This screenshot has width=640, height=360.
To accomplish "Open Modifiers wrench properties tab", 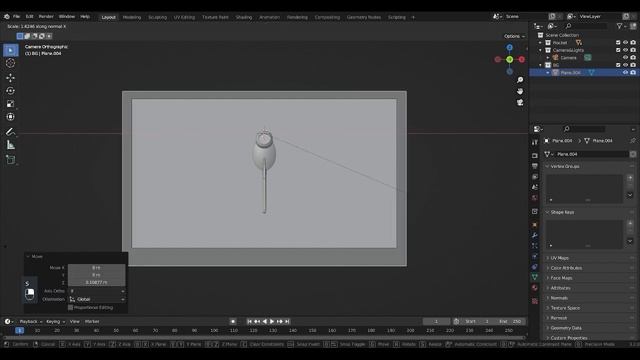I will coord(535,235).
